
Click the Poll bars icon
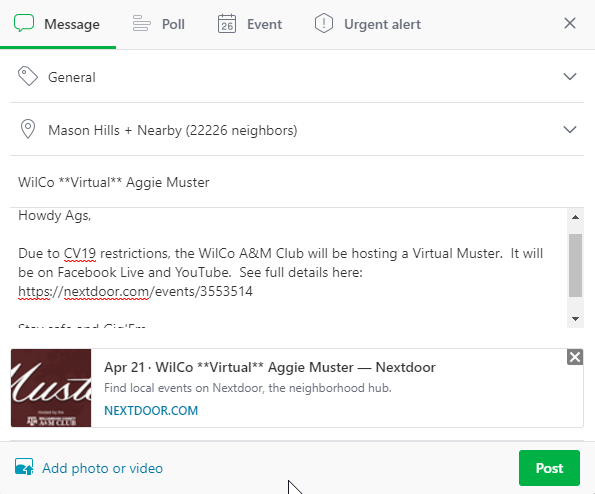coord(141,24)
